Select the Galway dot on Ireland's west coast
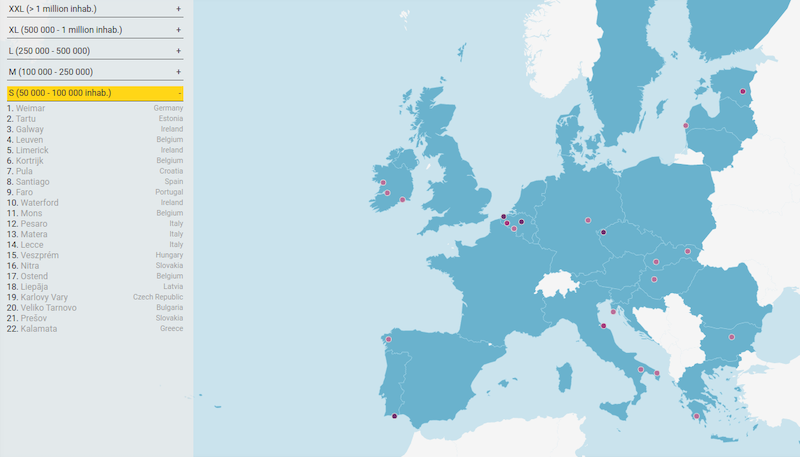Screen dimensions: 800x457 [382, 183]
